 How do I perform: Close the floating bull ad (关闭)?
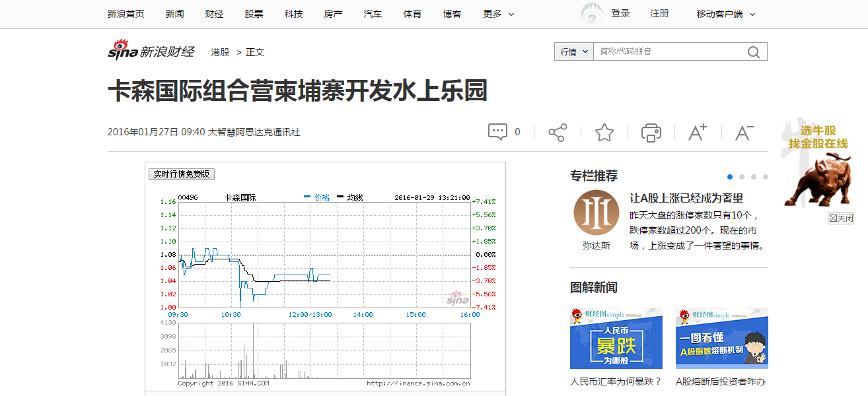(x=841, y=218)
